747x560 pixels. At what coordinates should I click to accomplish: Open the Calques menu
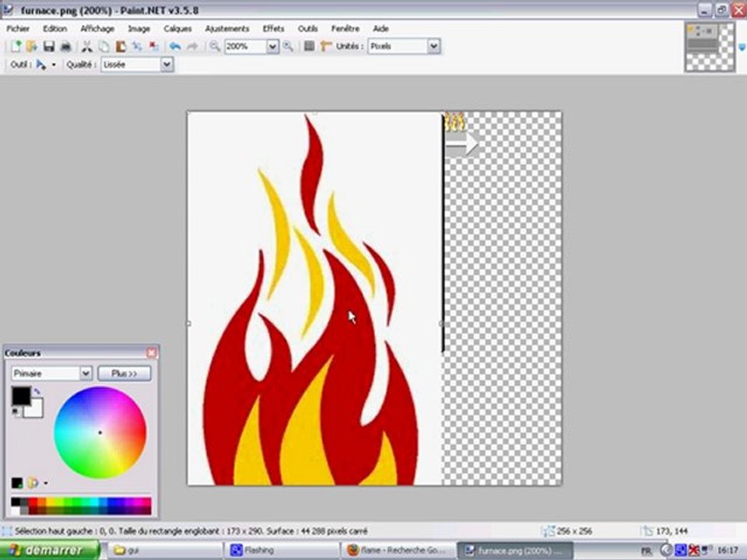tap(177, 29)
